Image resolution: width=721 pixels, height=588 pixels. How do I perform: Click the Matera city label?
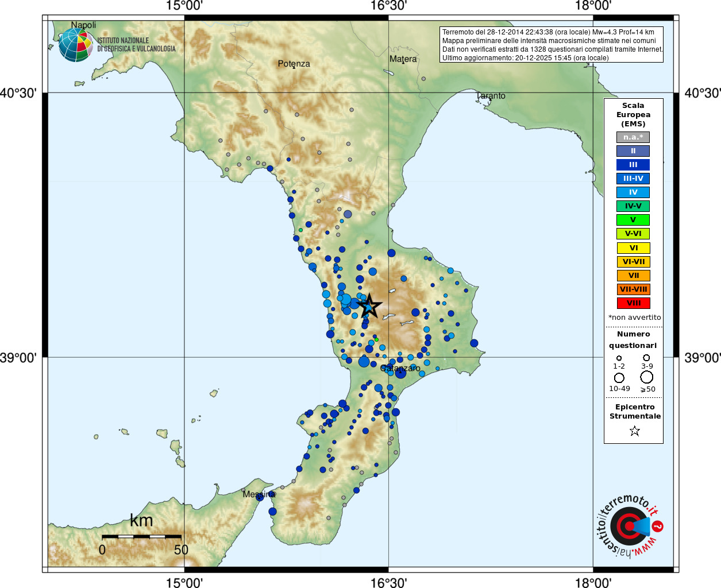403,59
